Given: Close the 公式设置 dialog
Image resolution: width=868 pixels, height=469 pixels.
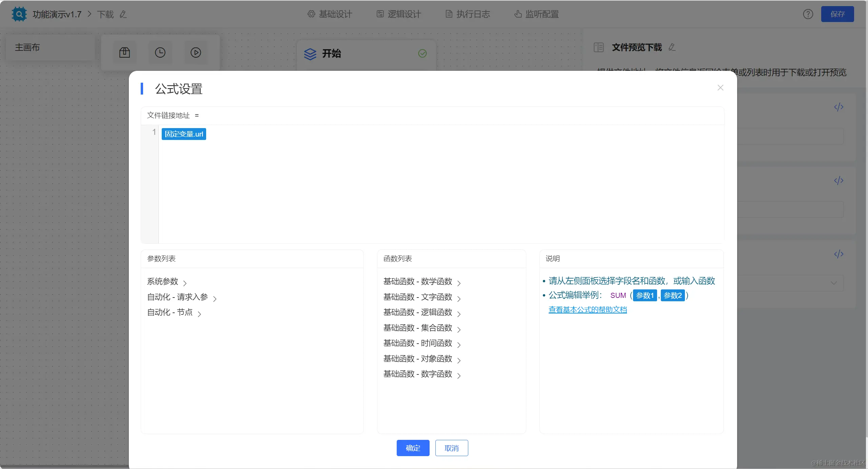Looking at the screenshot, I should click(x=720, y=88).
